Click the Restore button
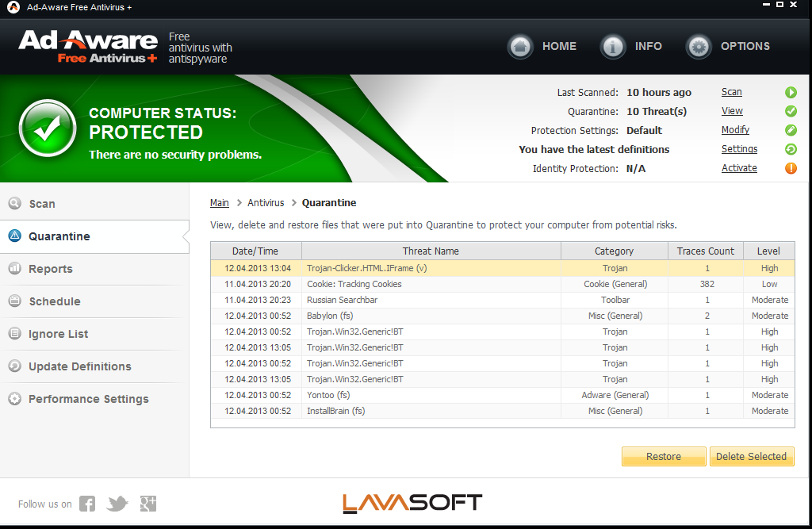Image resolution: width=812 pixels, height=529 pixels. (x=664, y=457)
